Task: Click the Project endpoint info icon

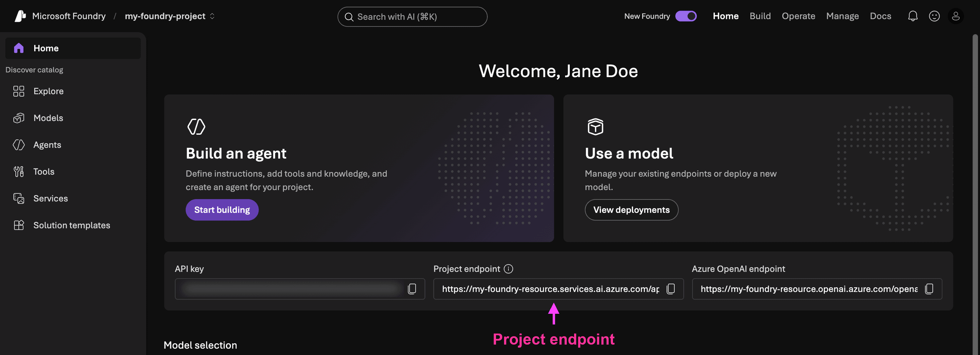Action: coord(508,269)
